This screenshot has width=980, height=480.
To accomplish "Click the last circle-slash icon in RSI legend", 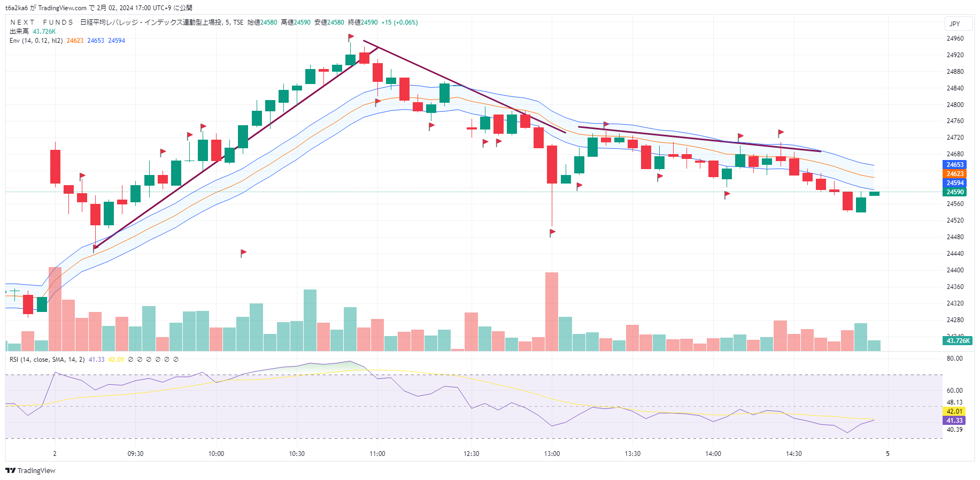I will (x=176, y=360).
